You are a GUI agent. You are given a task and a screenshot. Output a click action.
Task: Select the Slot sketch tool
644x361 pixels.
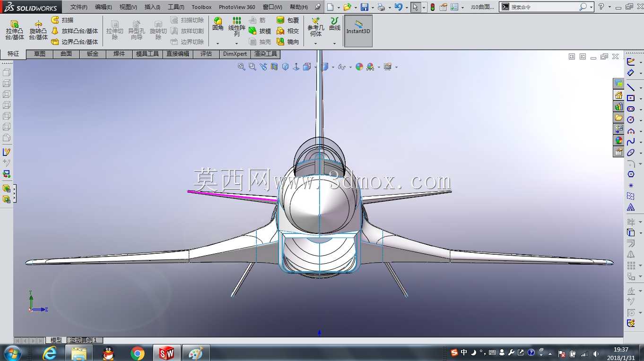(631, 109)
